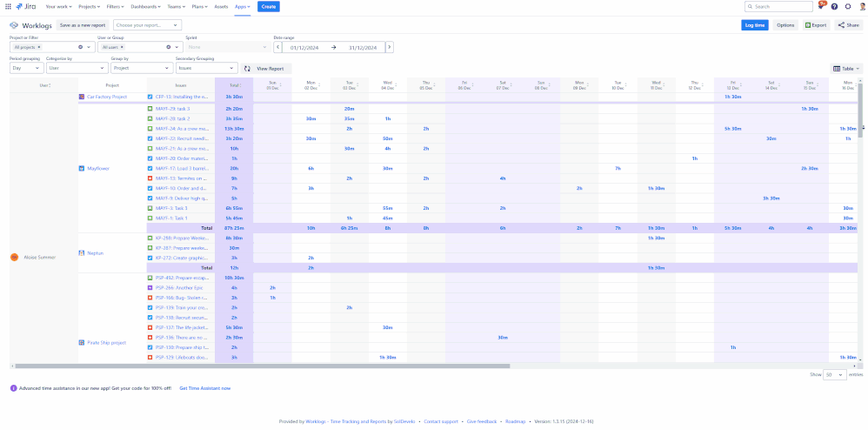Click Save as a new report
Image resolution: width=868 pixels, height=430 pixels.
click(83, 25)
